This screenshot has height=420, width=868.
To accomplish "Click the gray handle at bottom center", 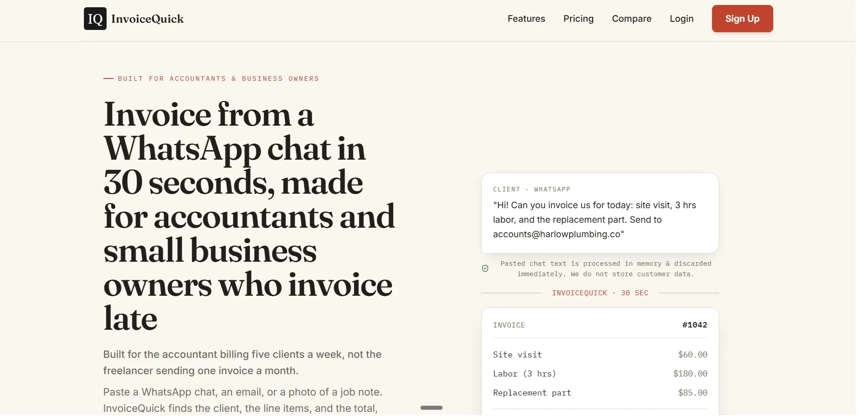I will click(431, 408).
